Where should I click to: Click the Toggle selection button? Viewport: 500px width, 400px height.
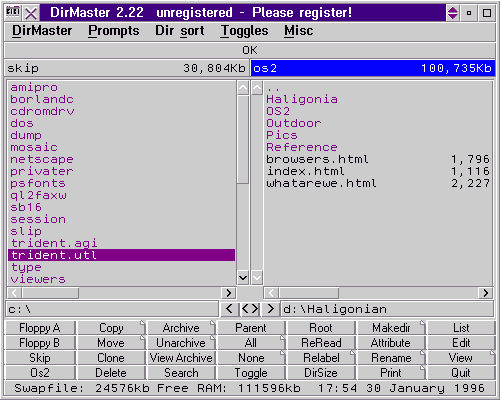pyautogui.click(x=251, y=373)
